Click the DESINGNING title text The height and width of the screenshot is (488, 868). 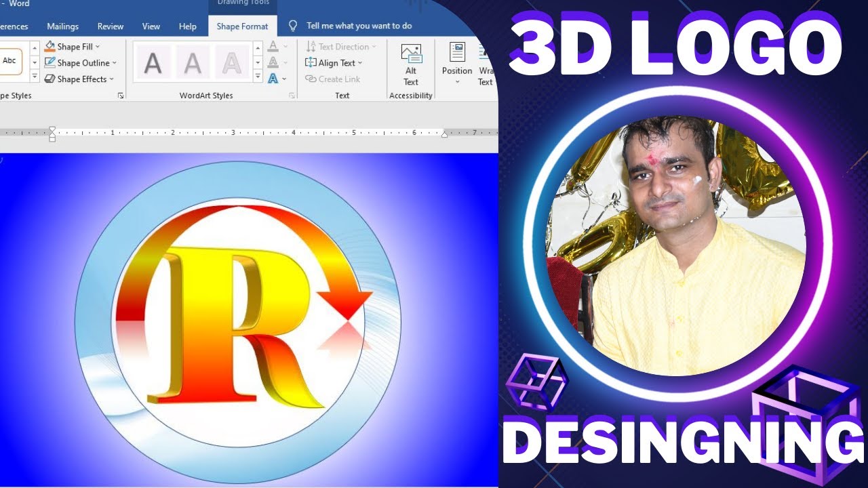coord(684,441)
